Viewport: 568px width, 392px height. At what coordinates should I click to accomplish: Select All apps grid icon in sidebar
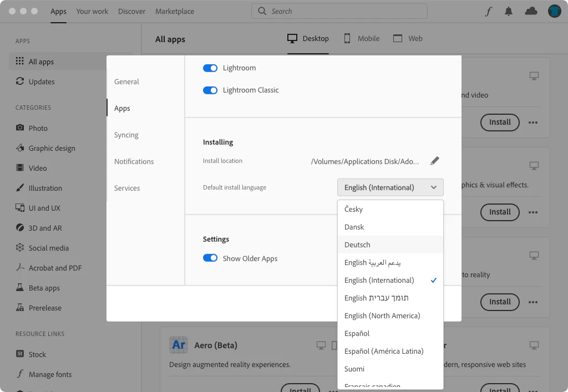pos(20,61)
